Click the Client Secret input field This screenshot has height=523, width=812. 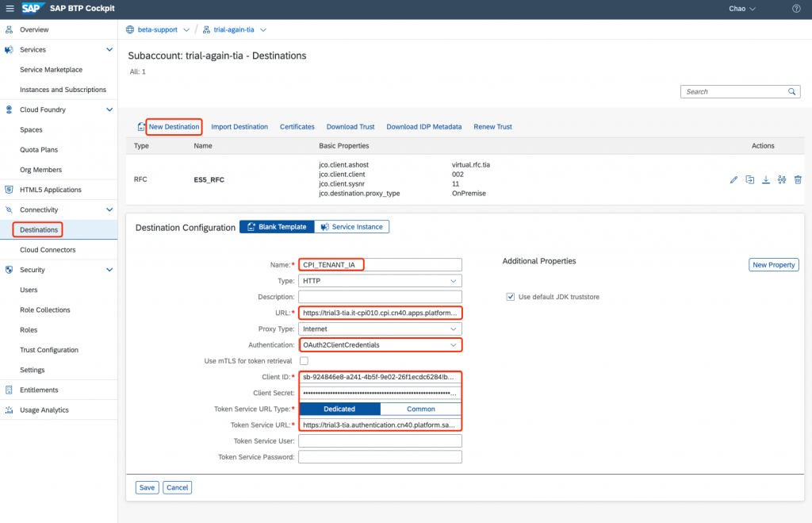380,394
